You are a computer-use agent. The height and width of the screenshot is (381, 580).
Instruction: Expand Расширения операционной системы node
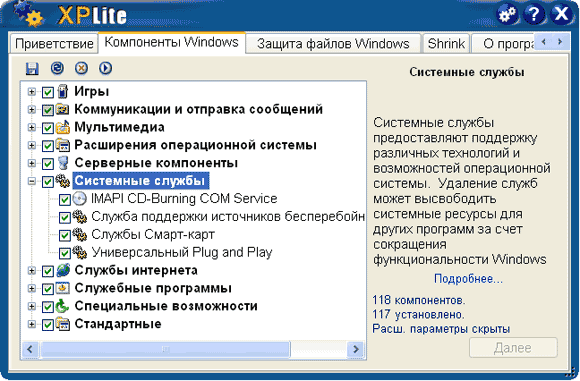[x=32, y=145]
